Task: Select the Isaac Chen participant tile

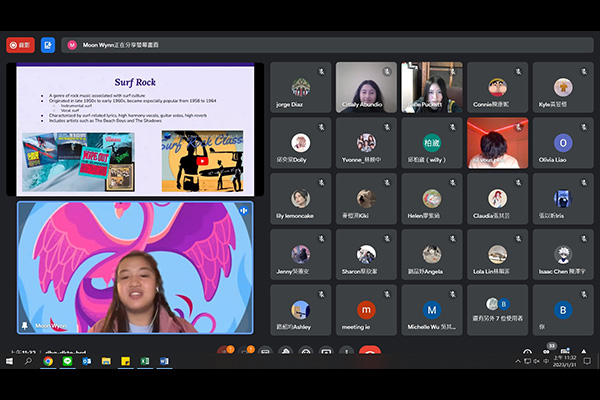Action: click(x=563, y=253)
